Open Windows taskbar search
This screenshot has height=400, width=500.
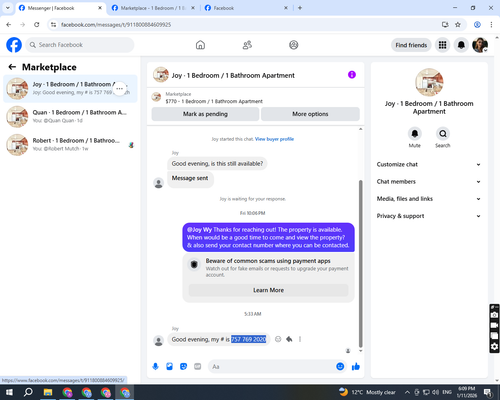[28, 392]
